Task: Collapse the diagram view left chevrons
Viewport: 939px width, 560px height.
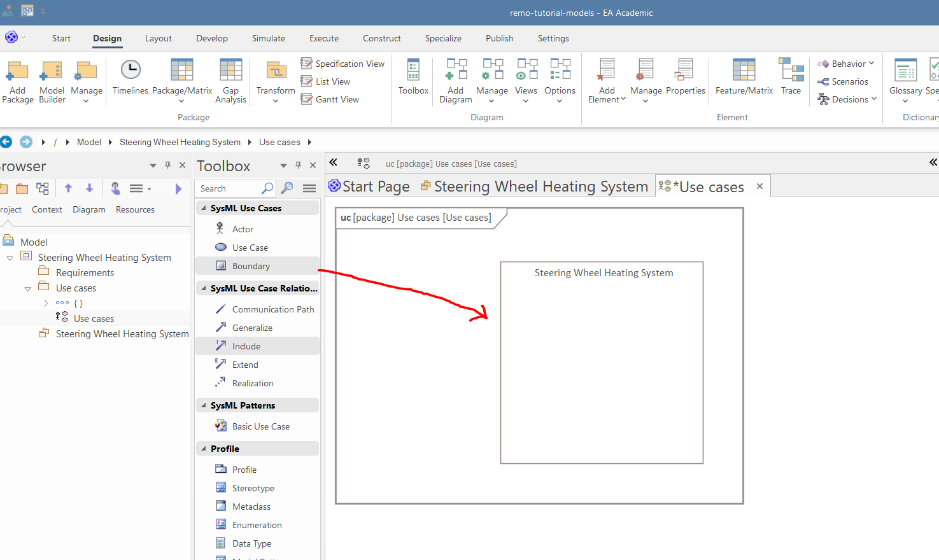Action: tap(333, 163)
